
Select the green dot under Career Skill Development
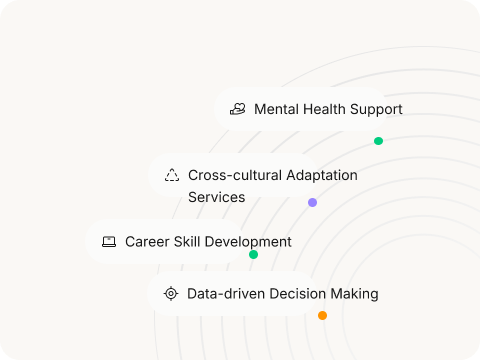[253, 255]
